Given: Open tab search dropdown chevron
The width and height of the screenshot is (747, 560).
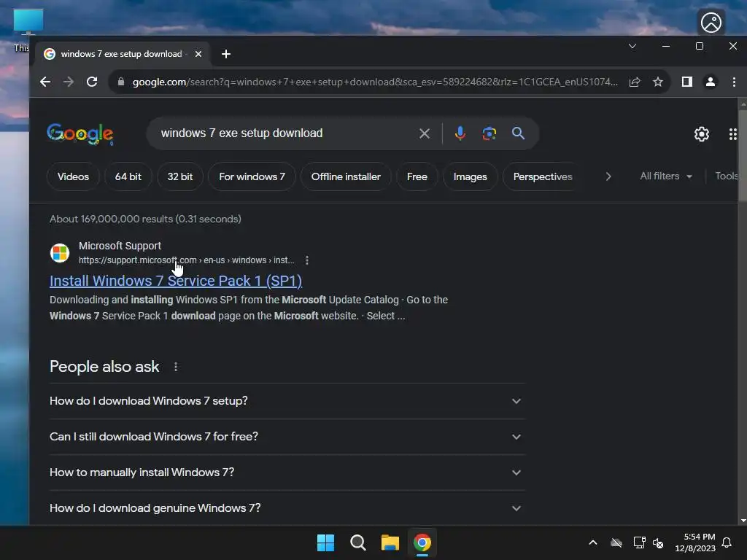Looking at the screenshot, I should pyautogui.click(x=632, y=46).
